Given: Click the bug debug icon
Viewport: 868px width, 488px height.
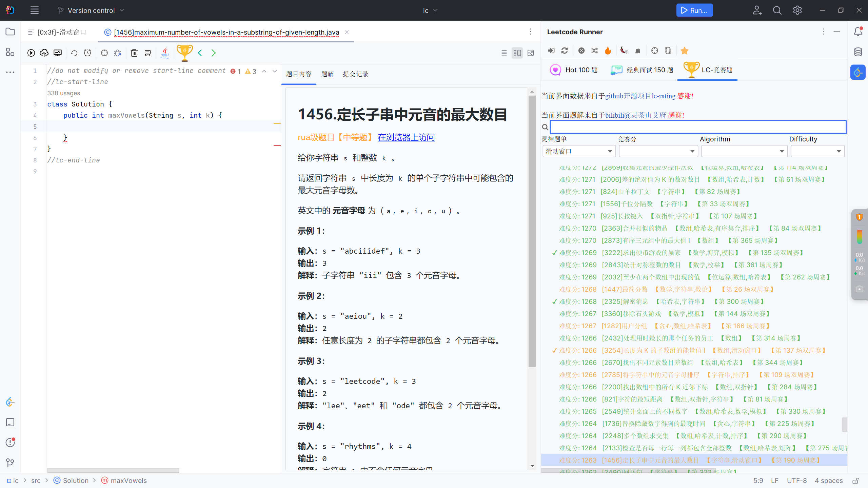Looking at the screenshot, I should point(118,53).
